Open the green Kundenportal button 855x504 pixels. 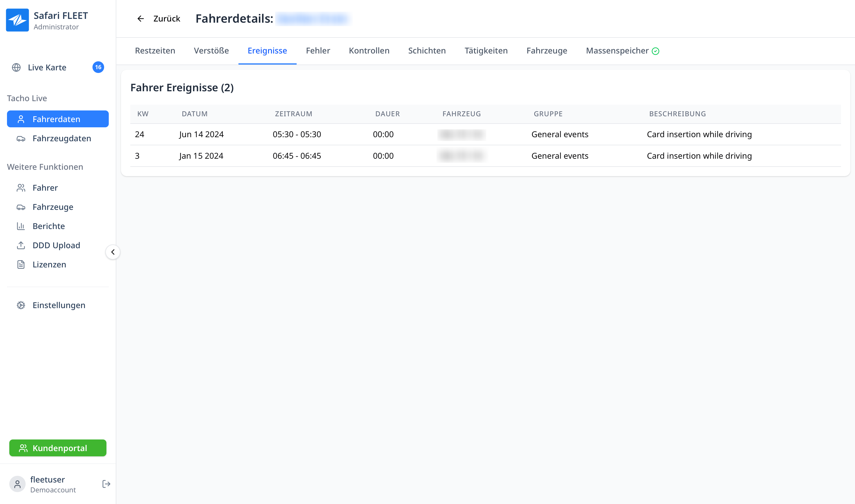(x=58, y=448)
